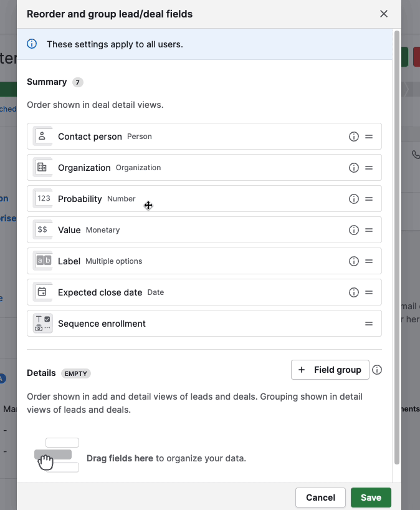Cancel the reorder dialog
Image resolution: width=420 pixels, height=510 pixels.
[x=321, y=498]
